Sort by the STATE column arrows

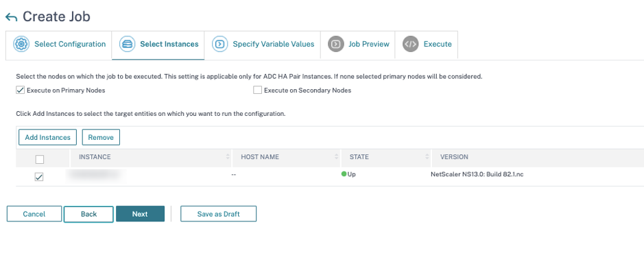coord(427,157)
